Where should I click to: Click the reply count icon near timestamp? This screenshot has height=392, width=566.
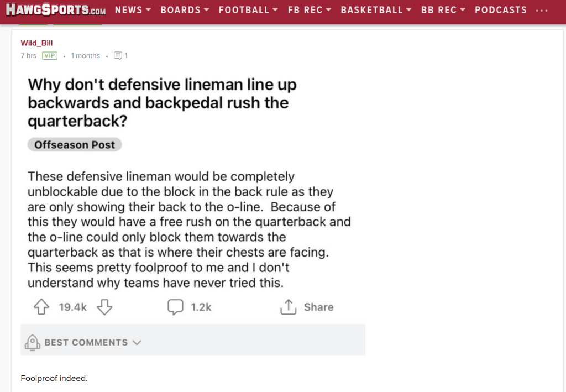click(117, 55)
